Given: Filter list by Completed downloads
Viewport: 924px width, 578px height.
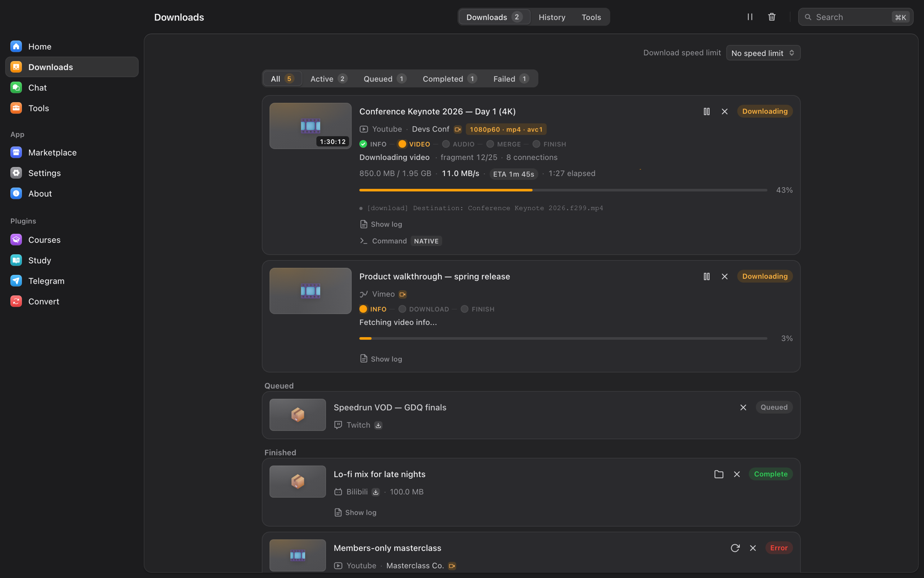Looking at the screenshot, I should point(450,79).
